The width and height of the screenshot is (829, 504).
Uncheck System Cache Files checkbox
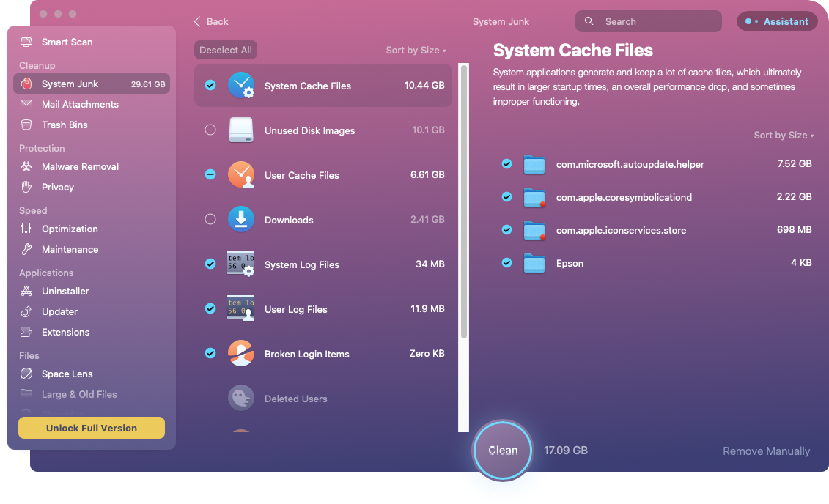(x=210, y=85)
